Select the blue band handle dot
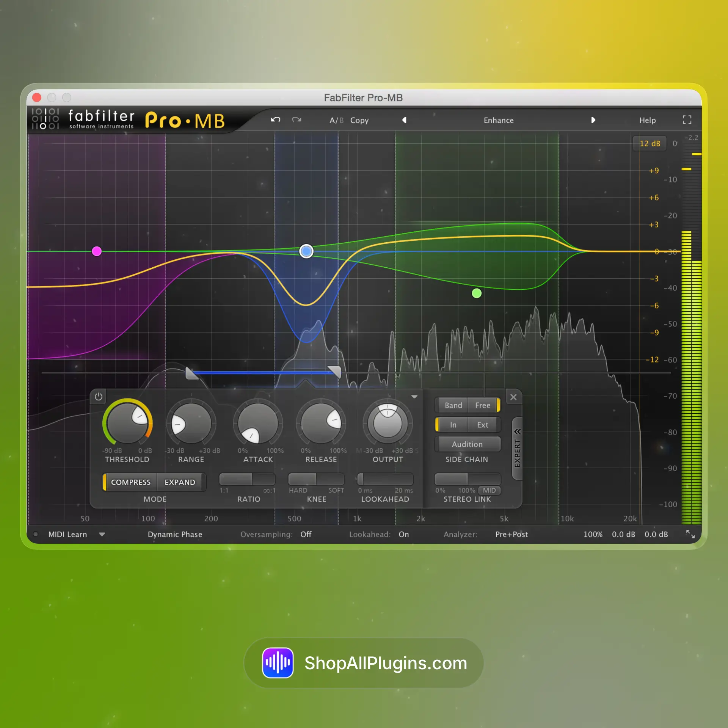 tap(306, 251)
